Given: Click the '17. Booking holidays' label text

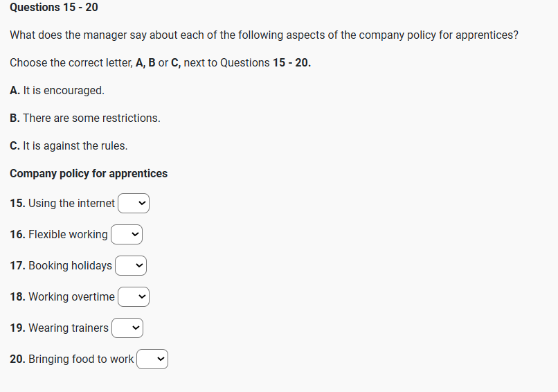Looking at the screenshot, I should click(x=61, y=266).
